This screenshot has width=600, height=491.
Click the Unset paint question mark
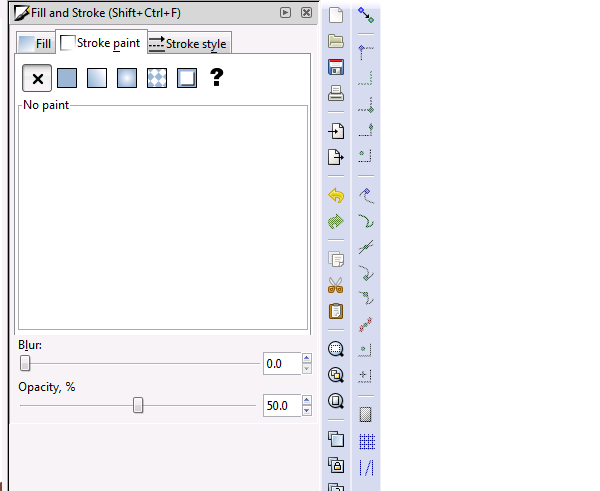click(x=215, y=78)
